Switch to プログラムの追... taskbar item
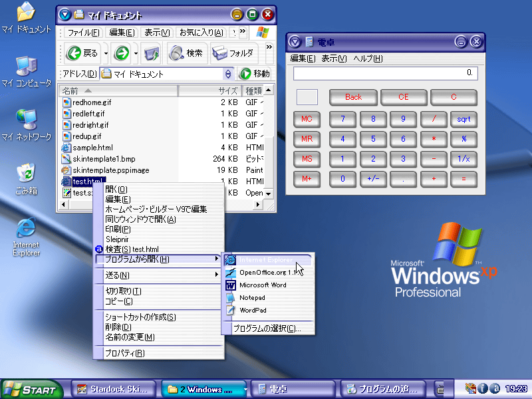This screenshot has width=532, height=399. (x=384, y=389)
